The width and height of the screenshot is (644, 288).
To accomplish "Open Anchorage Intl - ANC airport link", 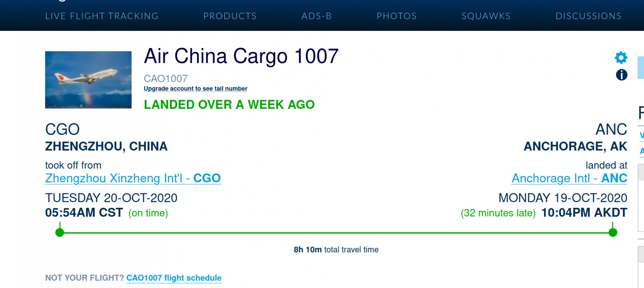I will click(569, 178).
